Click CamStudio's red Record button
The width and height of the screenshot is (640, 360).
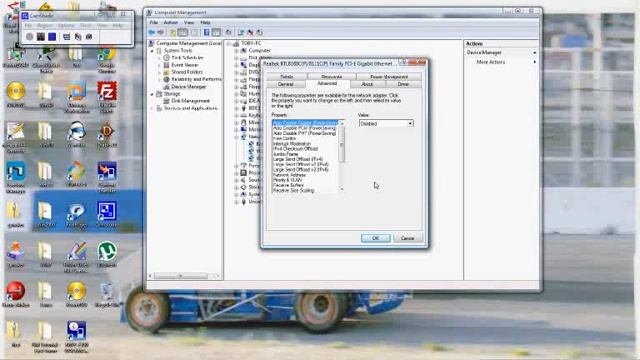pos(29,37)
